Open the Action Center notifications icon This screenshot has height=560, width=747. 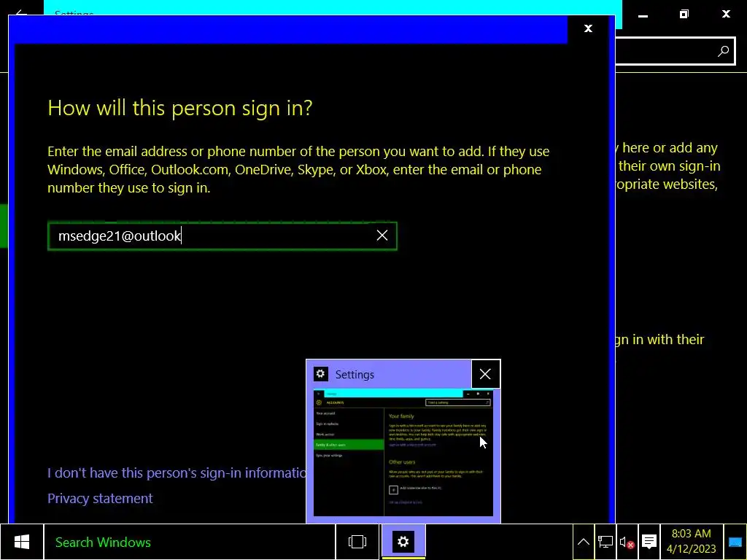click(x=649, y=542)
